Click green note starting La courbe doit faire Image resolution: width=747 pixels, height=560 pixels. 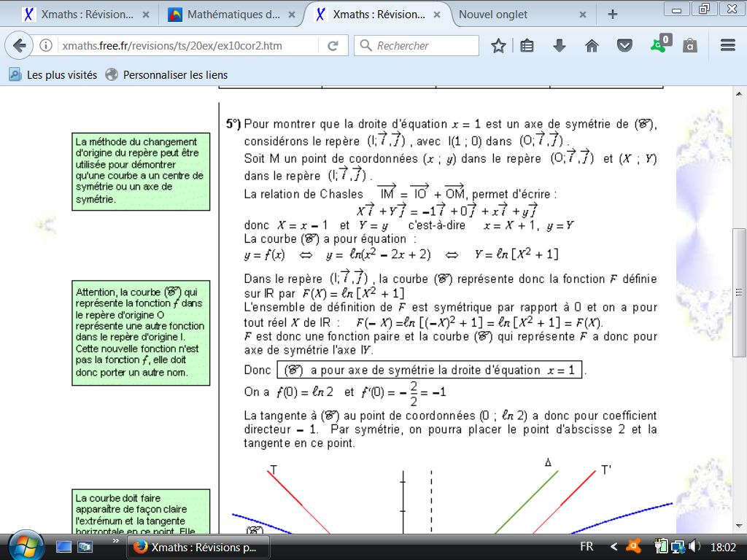pyautogui.click(x=141, y=511)
